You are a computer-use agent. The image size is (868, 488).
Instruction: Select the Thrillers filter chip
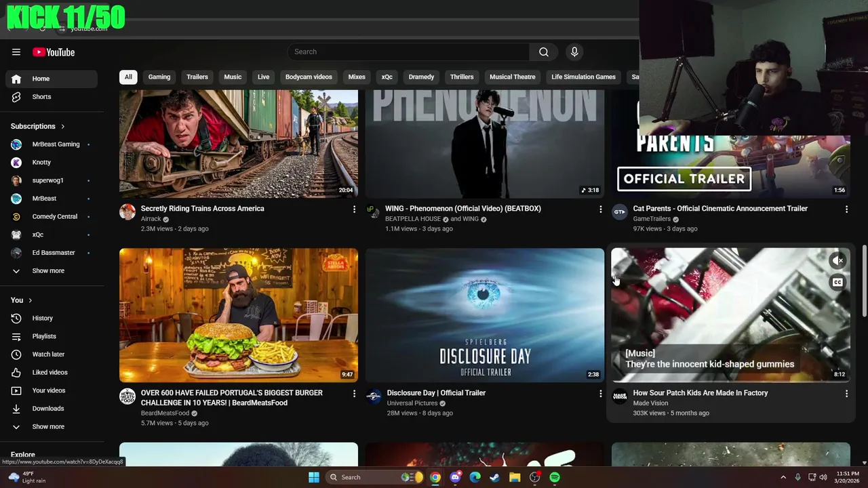(462, 77)
